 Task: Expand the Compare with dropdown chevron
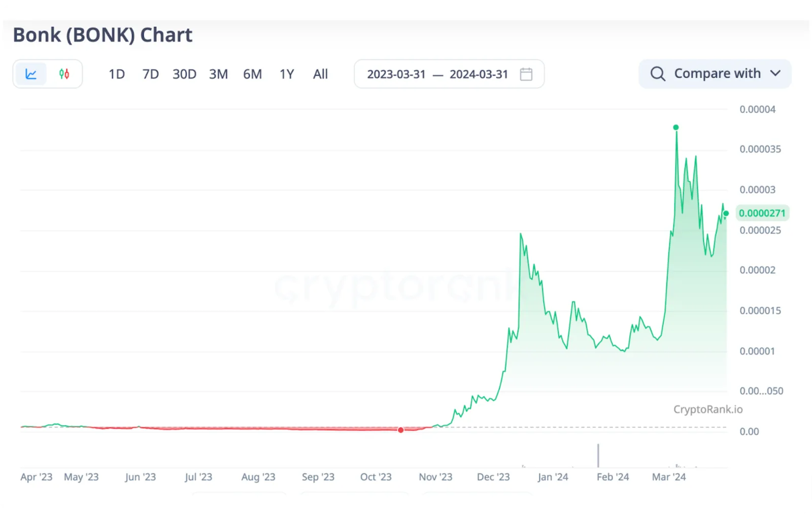click(775, 74)
